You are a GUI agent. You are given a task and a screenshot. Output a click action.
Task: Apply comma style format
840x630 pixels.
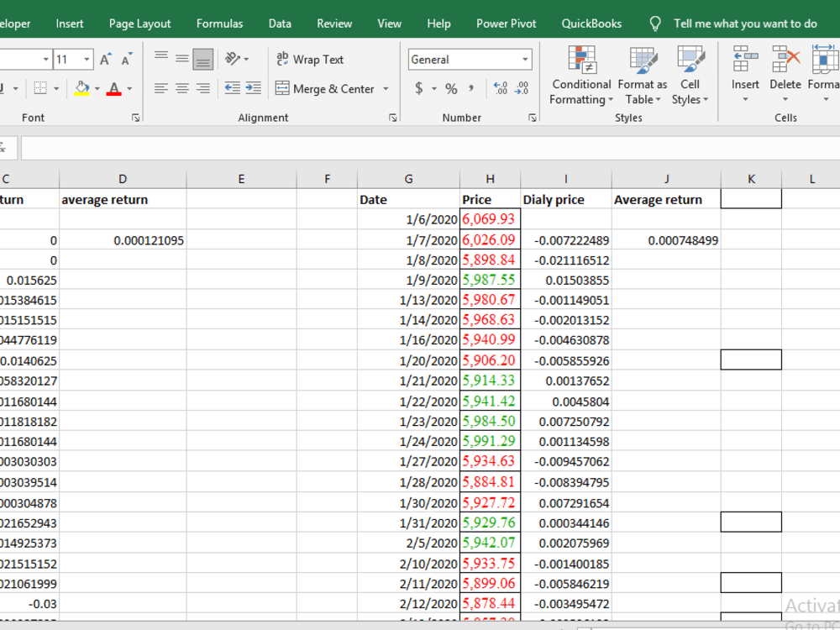(x=471, y=88)
